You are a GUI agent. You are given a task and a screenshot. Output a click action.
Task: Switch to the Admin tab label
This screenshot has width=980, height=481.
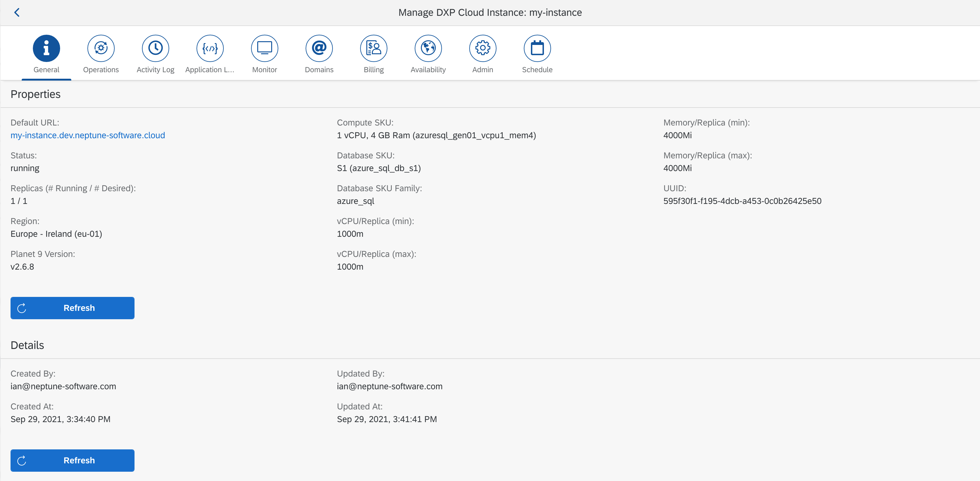click(483, 70)
